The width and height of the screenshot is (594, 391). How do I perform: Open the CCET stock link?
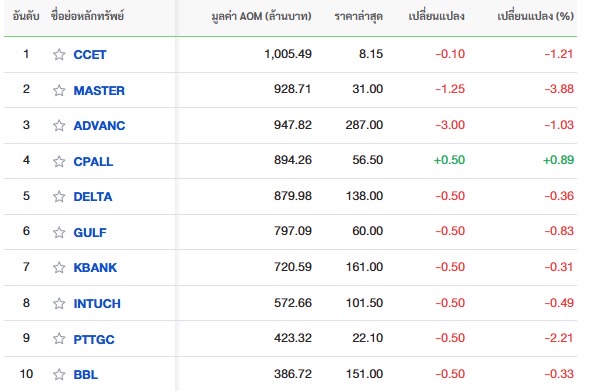coord(90,55)
